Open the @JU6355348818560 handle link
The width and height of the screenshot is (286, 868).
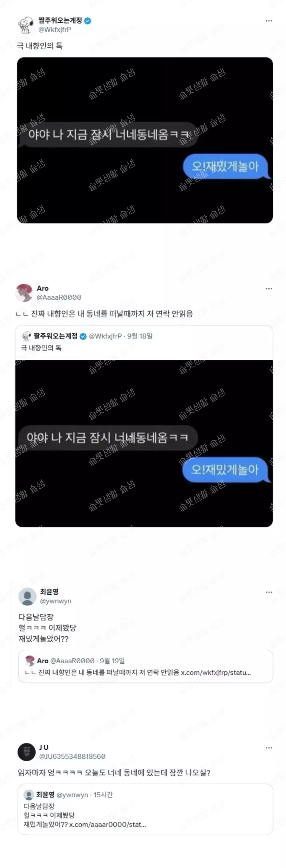pos(72,756)
